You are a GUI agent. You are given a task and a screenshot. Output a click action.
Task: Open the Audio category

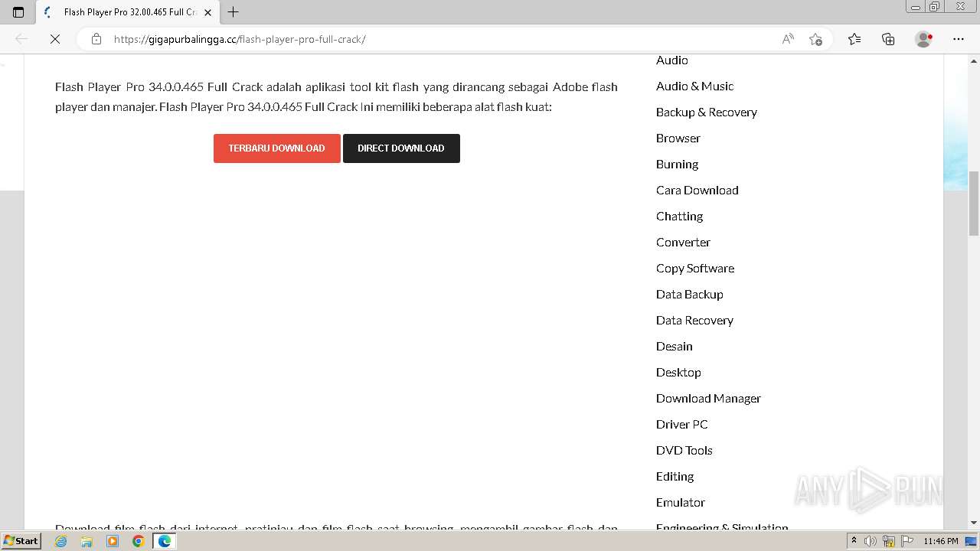pos(672,60)
